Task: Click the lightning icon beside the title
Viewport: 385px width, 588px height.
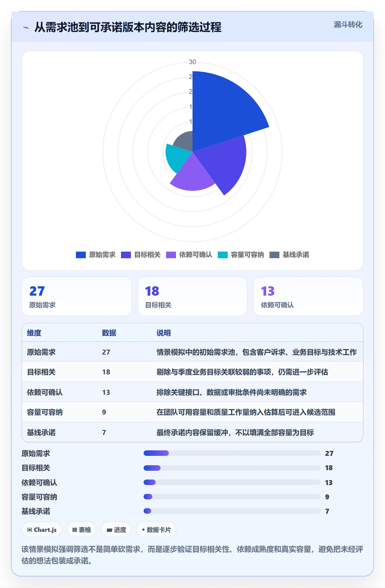Action: click(x=26, y=28)
